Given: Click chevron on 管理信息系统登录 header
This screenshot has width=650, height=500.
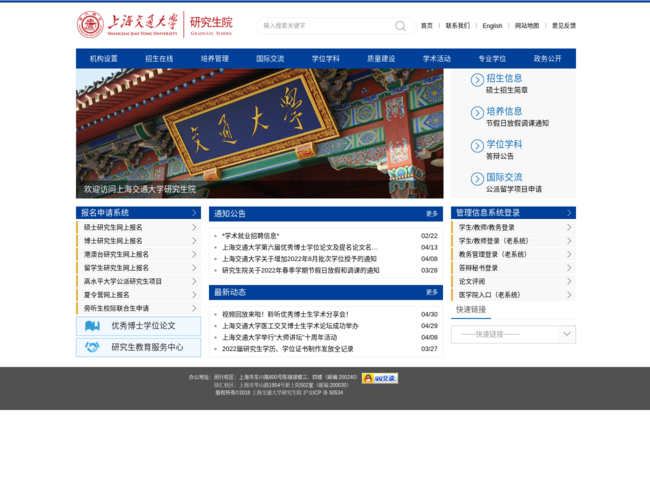Looking at the screenshot, I should (x=569, y=213).
